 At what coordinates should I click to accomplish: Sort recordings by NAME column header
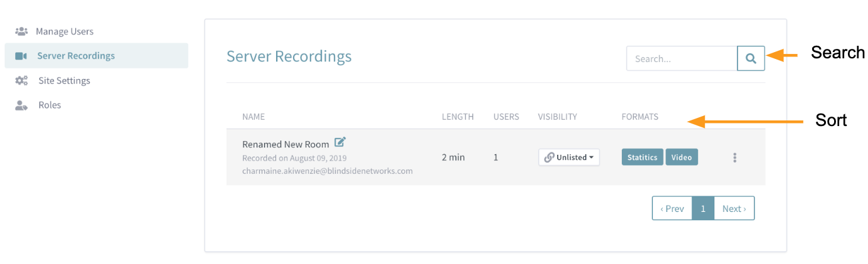point(254,117)
